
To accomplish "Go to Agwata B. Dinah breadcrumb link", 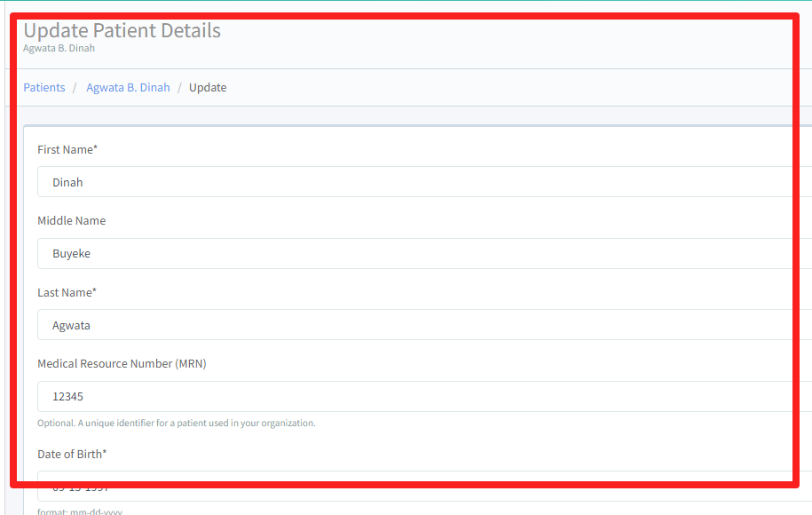I will click(x=128, y=88).
